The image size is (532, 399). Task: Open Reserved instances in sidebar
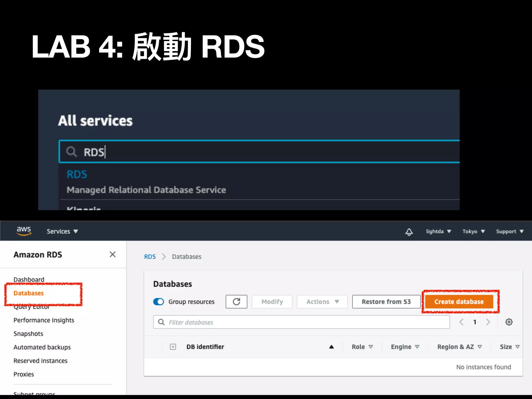tap(41, 361)
